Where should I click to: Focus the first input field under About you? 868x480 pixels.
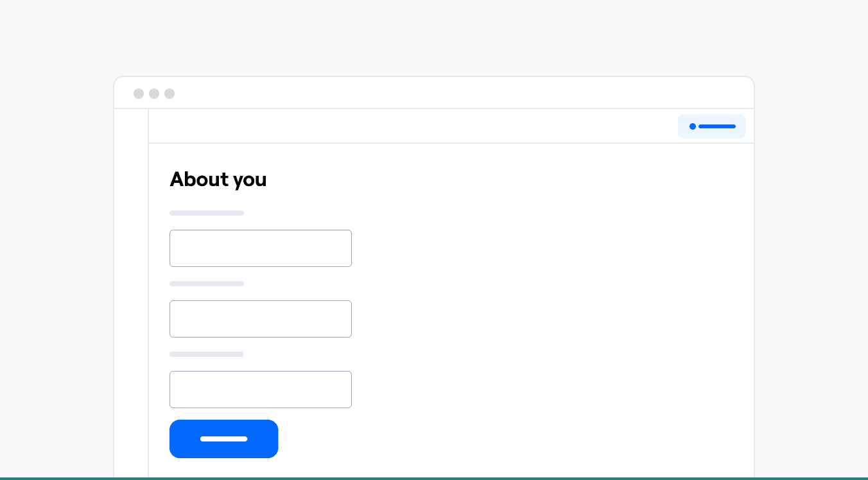[261, 248]
